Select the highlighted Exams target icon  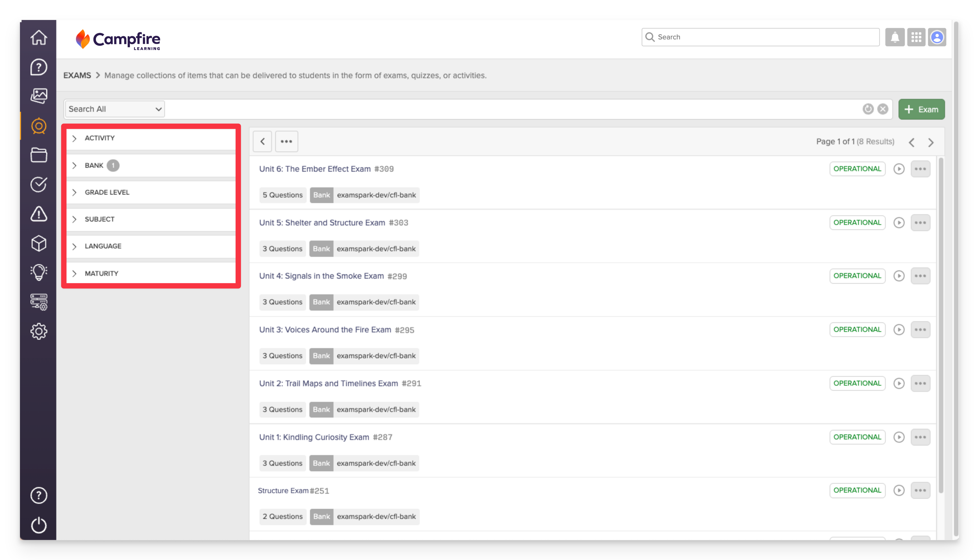(x=39, y=126)
